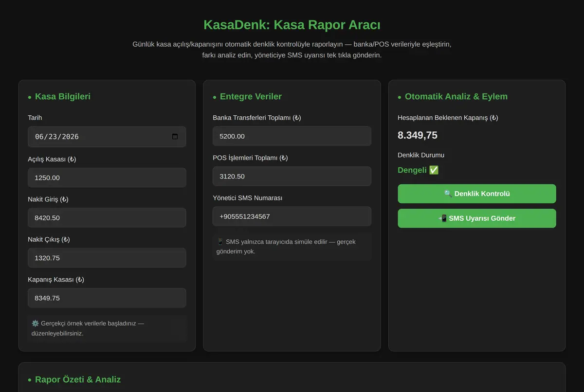Click the Açılış Kasası input field

pos(107,178)
